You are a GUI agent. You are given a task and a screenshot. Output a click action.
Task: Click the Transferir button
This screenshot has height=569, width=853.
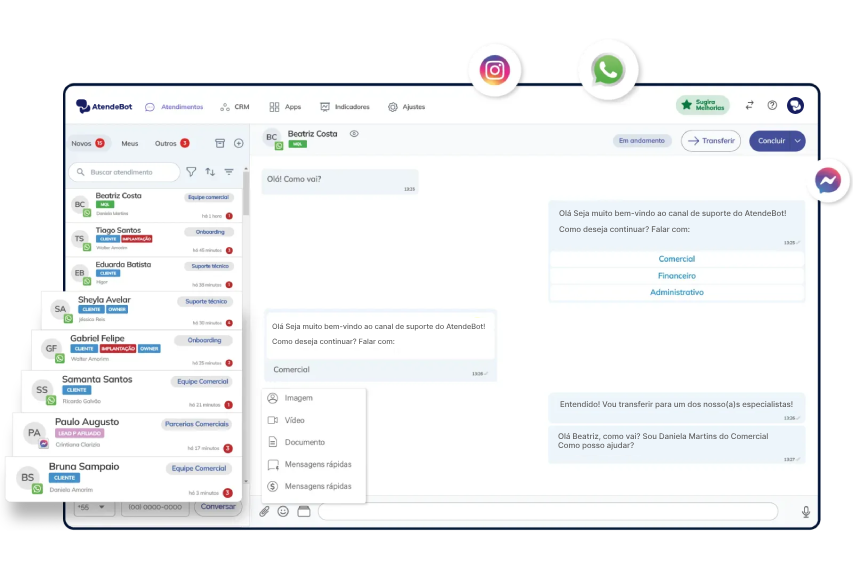click(x=711, y=141)
